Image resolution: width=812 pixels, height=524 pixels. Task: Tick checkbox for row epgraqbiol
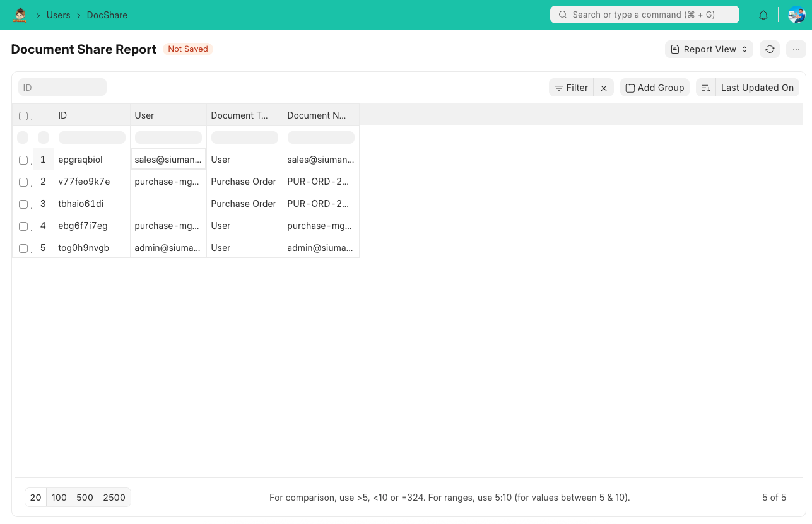[x=23, y=160]
